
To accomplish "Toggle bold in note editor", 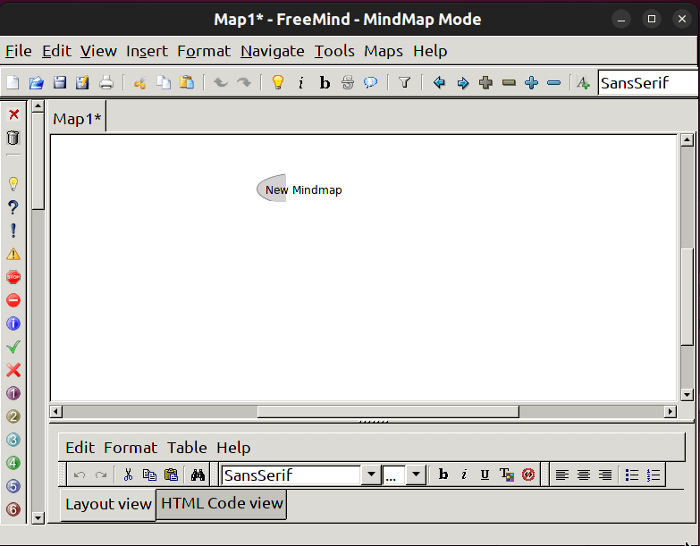I will pyautogui.click(x=443, y=474).
